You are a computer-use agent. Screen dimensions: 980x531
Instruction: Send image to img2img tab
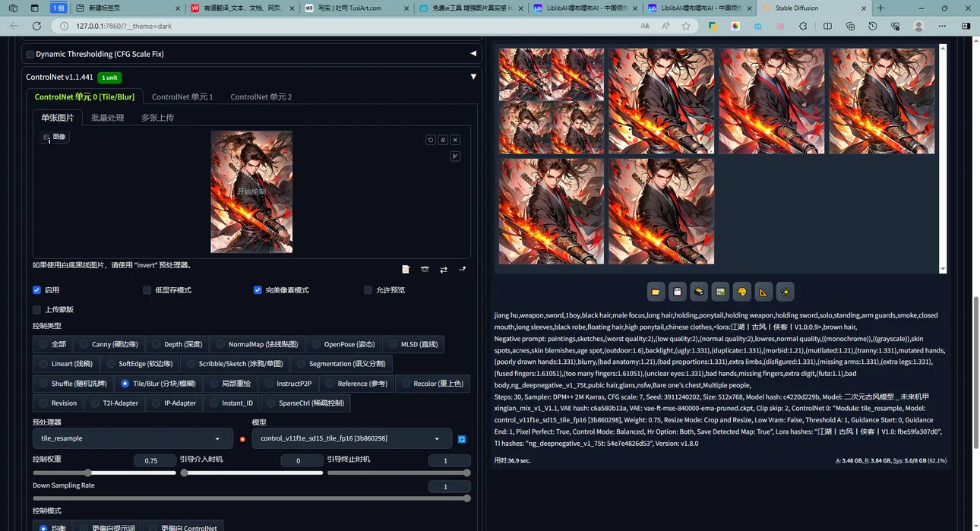[x=720, y=292]
